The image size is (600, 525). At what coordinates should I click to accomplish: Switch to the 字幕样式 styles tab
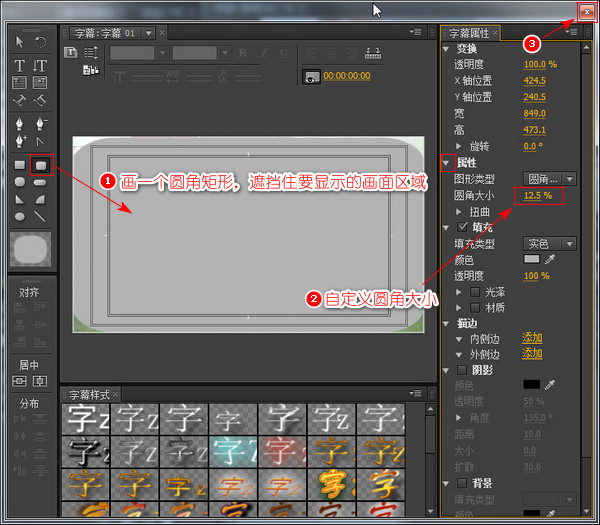point(90,395)
